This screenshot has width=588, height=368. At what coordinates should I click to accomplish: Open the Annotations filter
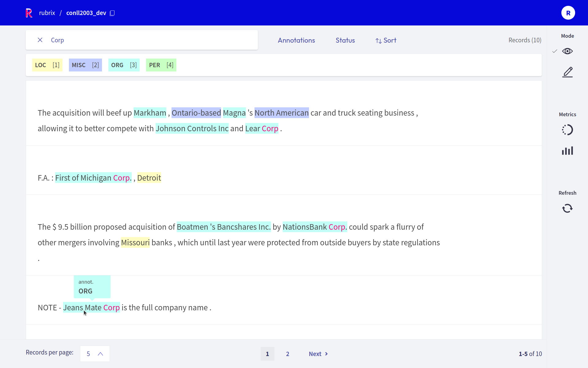pyautogui.click(x=296, y=40)
